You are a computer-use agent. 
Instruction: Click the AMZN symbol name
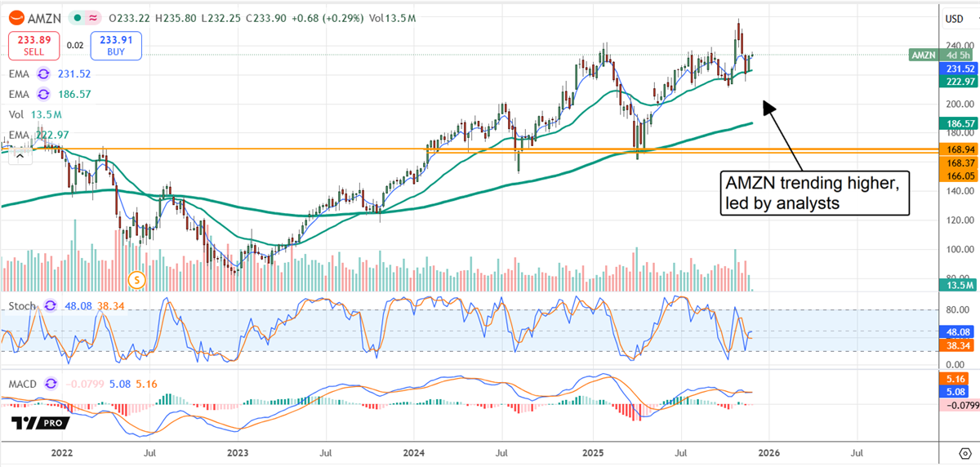[45, 17]
